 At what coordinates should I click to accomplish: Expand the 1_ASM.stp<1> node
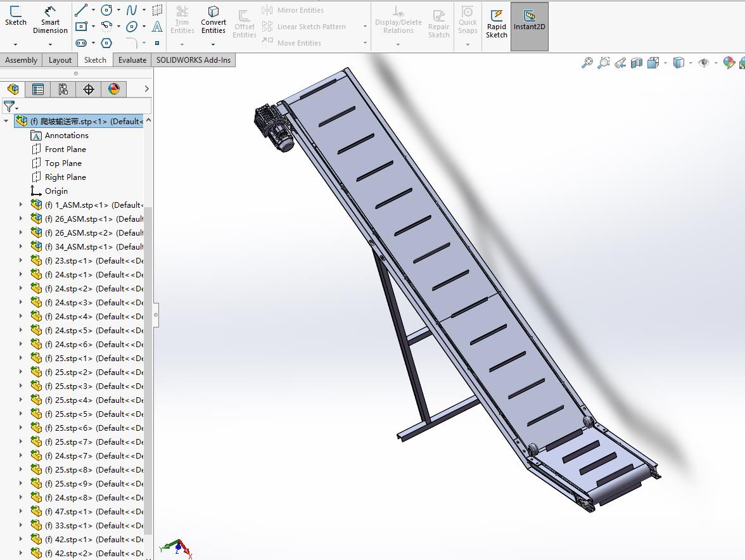[20, 205]
